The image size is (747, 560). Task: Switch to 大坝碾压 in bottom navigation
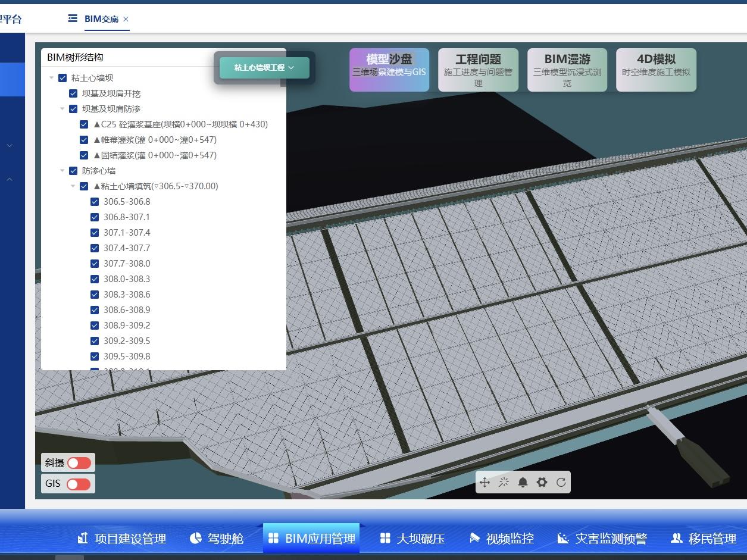click(x=412, y=539)
